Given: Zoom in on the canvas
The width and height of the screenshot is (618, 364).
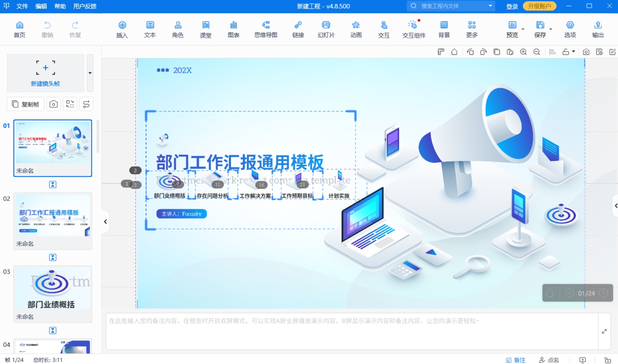Looking at the screenshot, I should coord(523,52).
